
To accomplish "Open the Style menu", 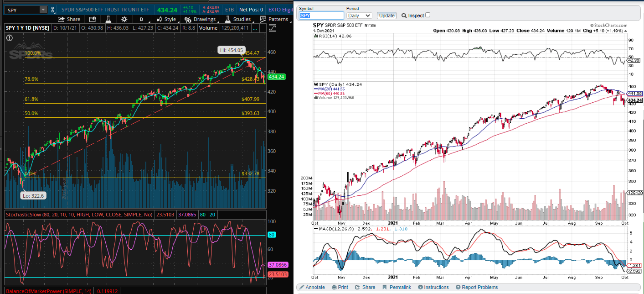I will tap(166, 19).
